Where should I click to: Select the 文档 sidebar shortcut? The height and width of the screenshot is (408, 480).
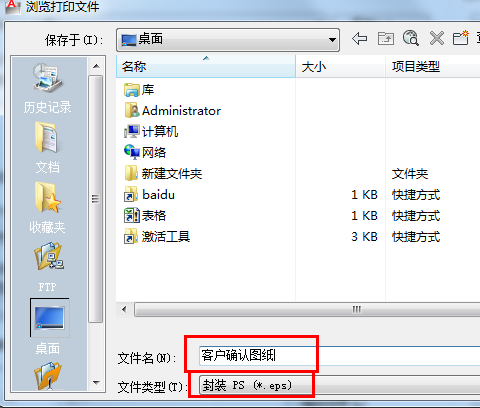[x=47, y=148]
